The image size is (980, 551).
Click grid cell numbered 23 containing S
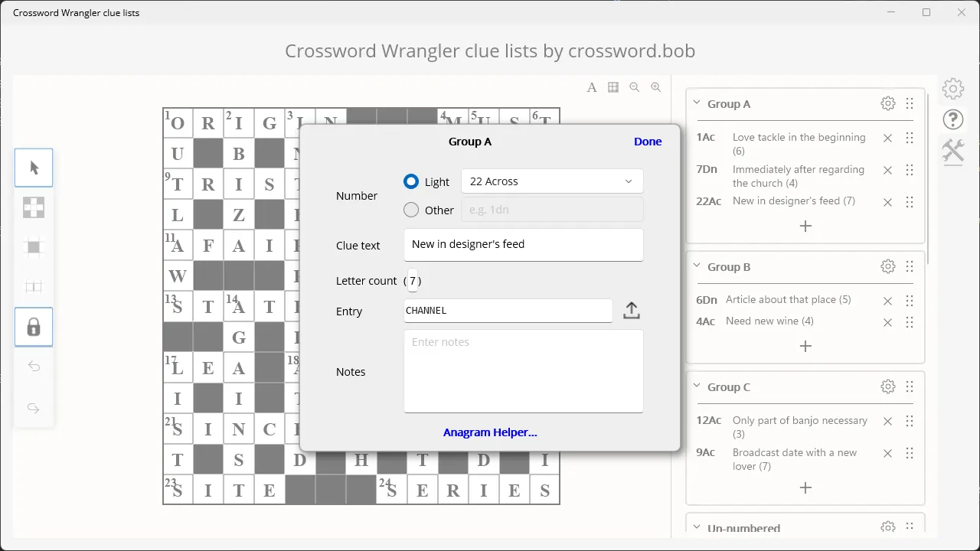point(178,490)
